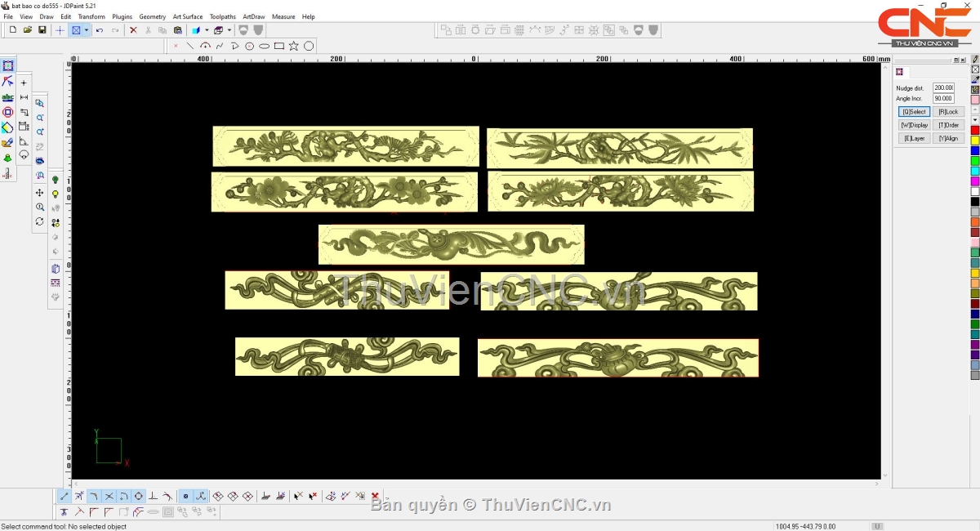The height and width of the screenshot is (531, 980).
Task: Open dropdown arrow beside blue cube icon
Action: [x=207, y=30]
